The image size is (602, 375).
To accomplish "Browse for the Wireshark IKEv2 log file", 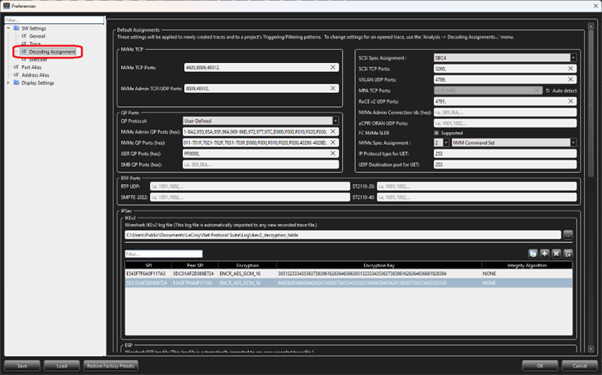I will click(x=568, y=235).
